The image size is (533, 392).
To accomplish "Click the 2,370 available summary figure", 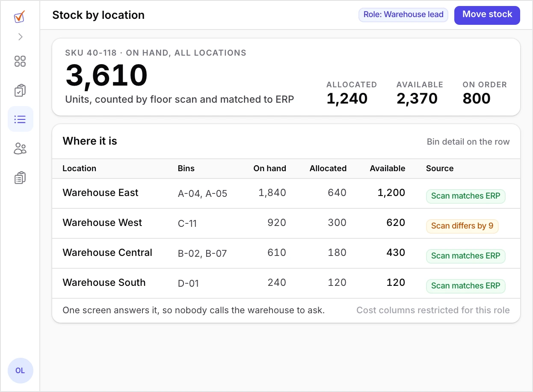I will click(x=417, y=98).
